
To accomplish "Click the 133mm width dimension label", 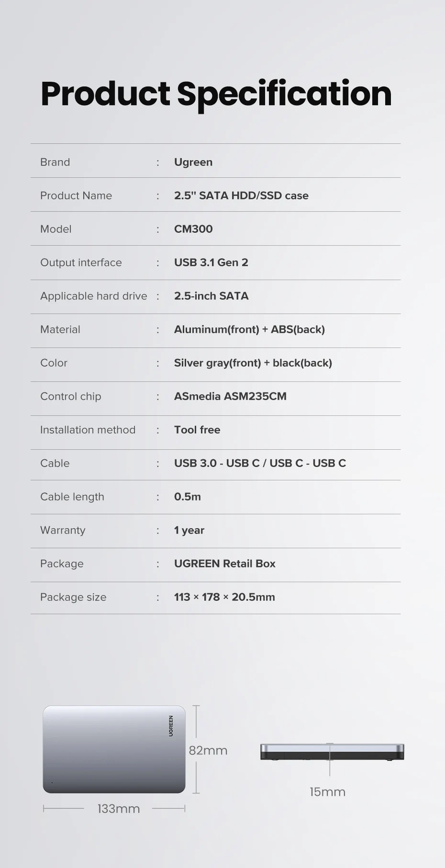I will coord(118,809).
